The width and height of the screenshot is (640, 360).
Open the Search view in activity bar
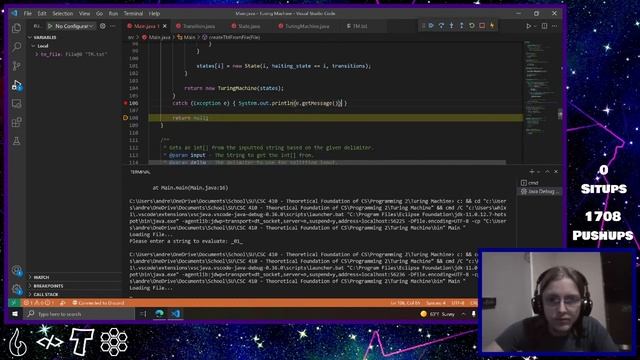pos(16,47)
